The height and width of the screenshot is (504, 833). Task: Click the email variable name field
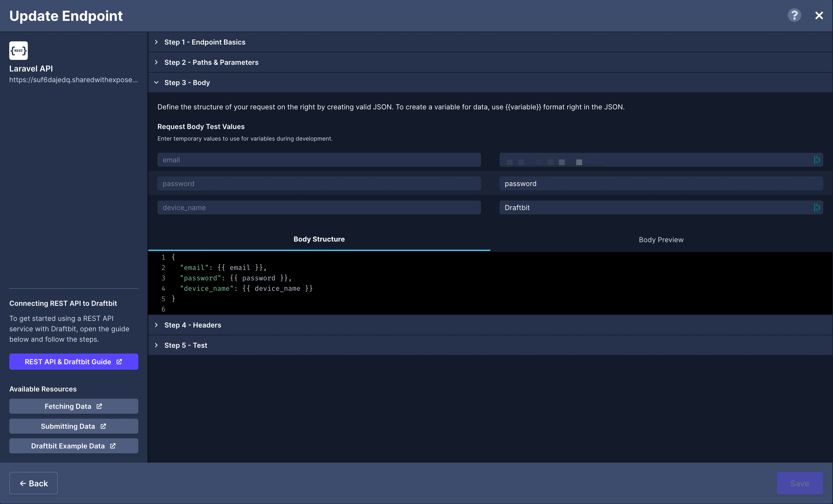[319, 160]
